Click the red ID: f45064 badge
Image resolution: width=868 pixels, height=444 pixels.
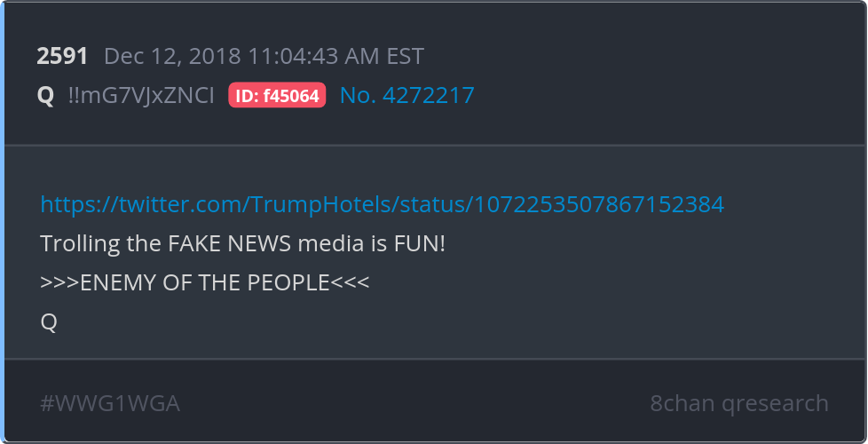[277, 95]
